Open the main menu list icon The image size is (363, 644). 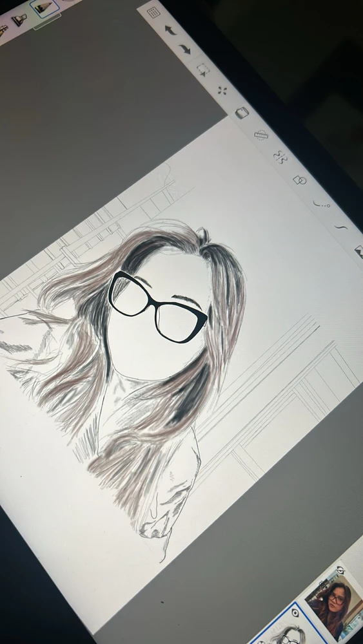tap(153, 12)
